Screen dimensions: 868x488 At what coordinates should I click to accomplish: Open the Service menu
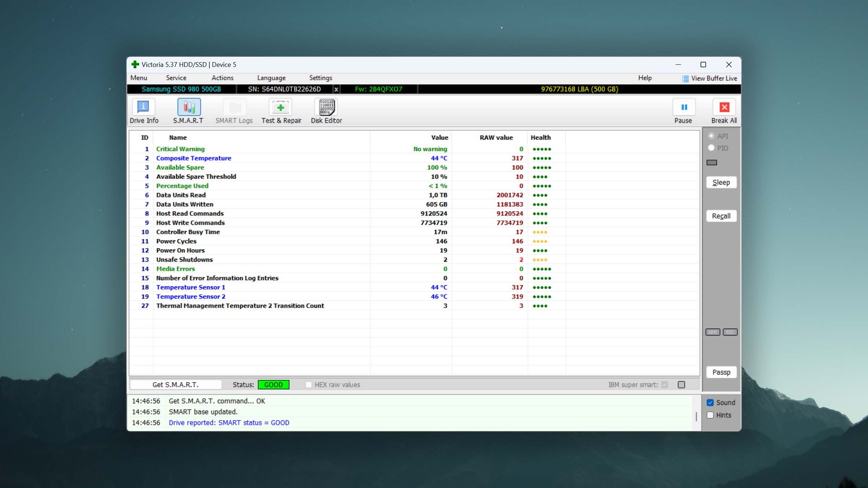176,78
